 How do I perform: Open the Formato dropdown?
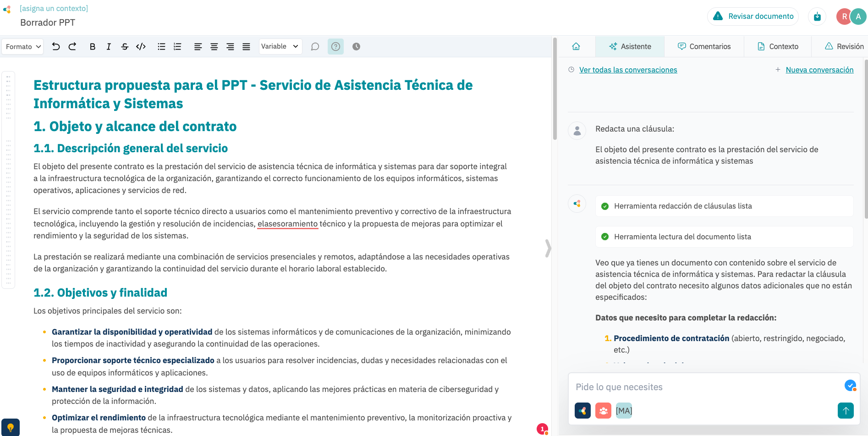tap(23, 46)
